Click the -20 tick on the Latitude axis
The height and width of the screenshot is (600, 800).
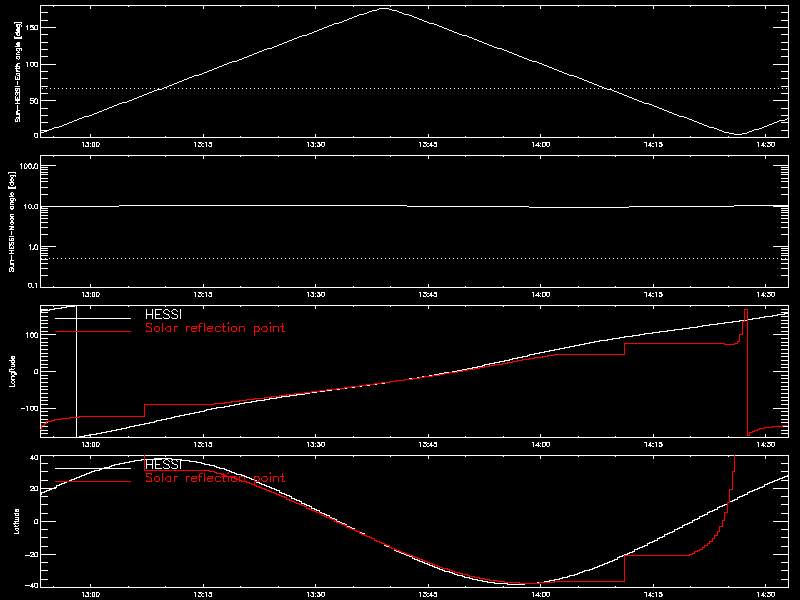(32, 554)
